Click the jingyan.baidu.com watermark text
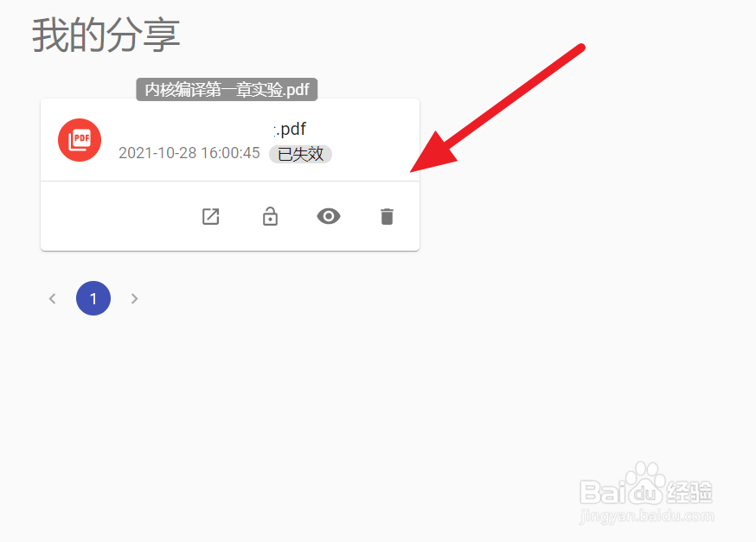The image size is (756, 542). point(646,516)
